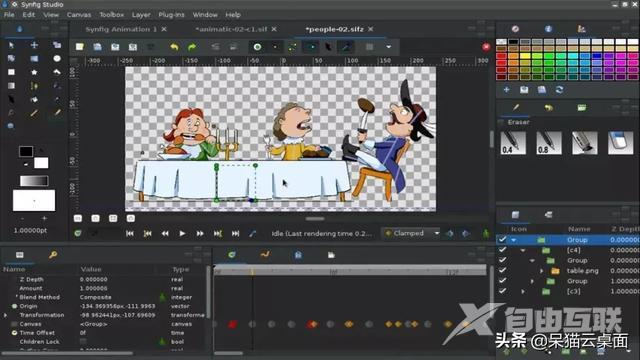
Task: Click the Undo arrow in the toolbar
Action: click(x=174, y=47)
